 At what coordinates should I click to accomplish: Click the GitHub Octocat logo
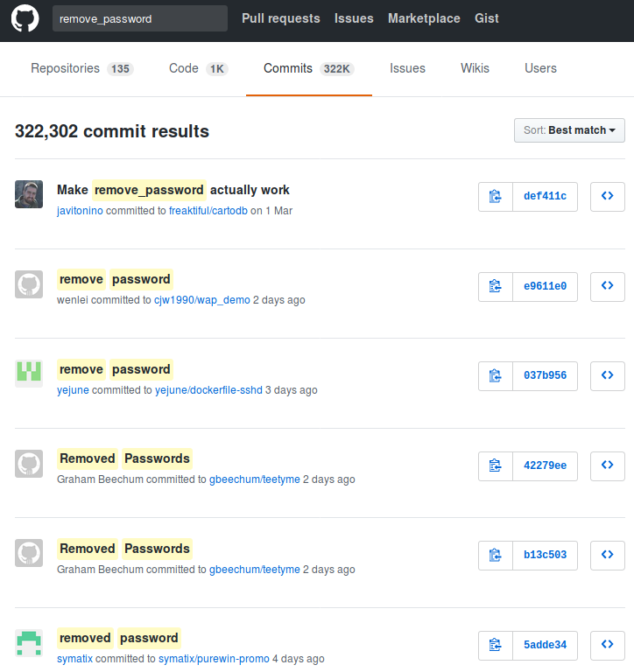click(25, 19)
